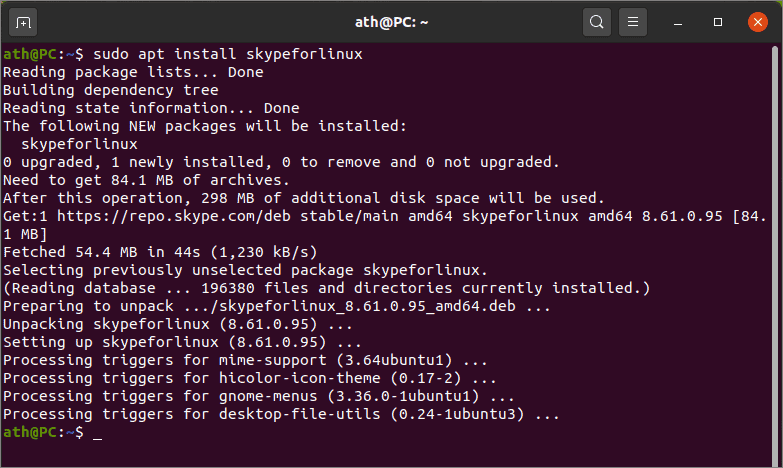The height and width of the screenshot is (468, 783).
Task: Open a new terminal tab
Action: [23, 22]
